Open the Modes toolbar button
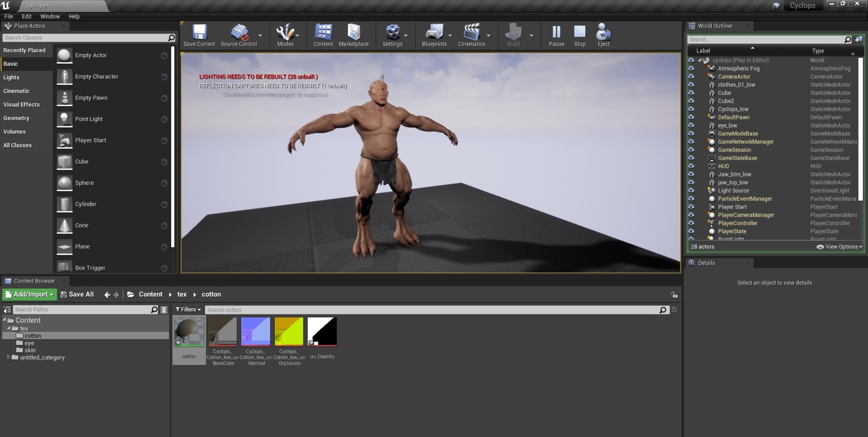Screen dimensions: 868x437 click(285, 35)
